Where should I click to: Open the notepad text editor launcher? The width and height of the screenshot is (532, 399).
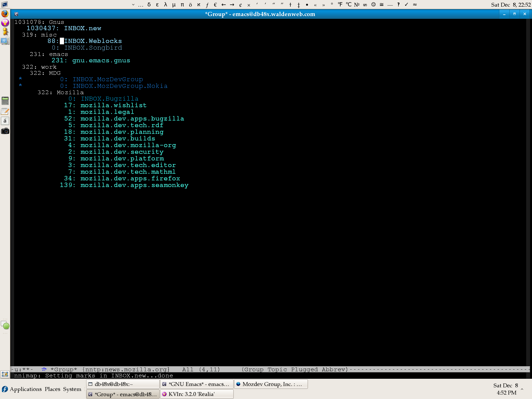tap(5, 111)
